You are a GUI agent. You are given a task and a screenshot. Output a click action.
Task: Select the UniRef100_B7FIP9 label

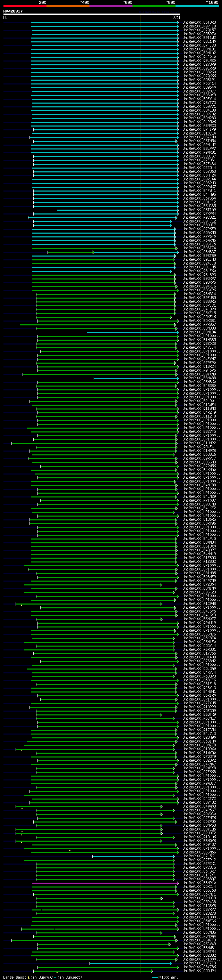199,129
